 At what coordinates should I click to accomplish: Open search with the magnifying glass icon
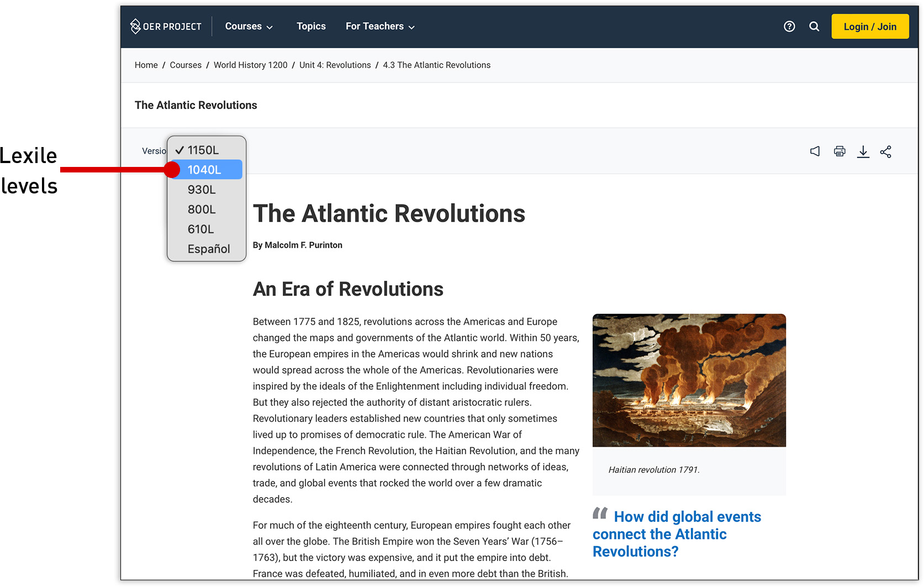click(814, 26)
